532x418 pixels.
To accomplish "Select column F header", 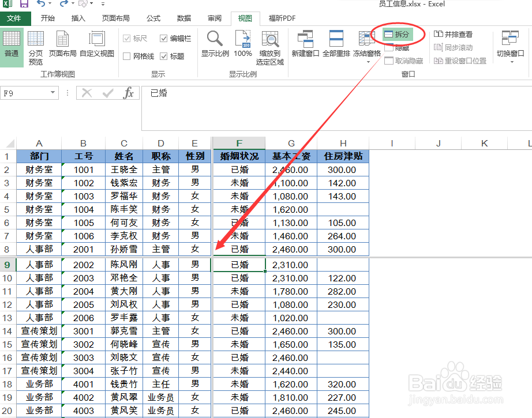I will (x=239, y=144).
